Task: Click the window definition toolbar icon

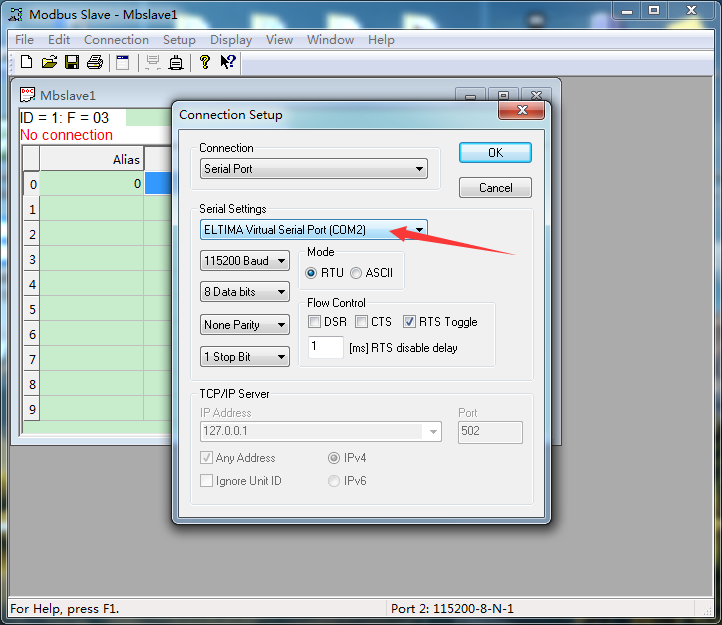Action: 123,62
